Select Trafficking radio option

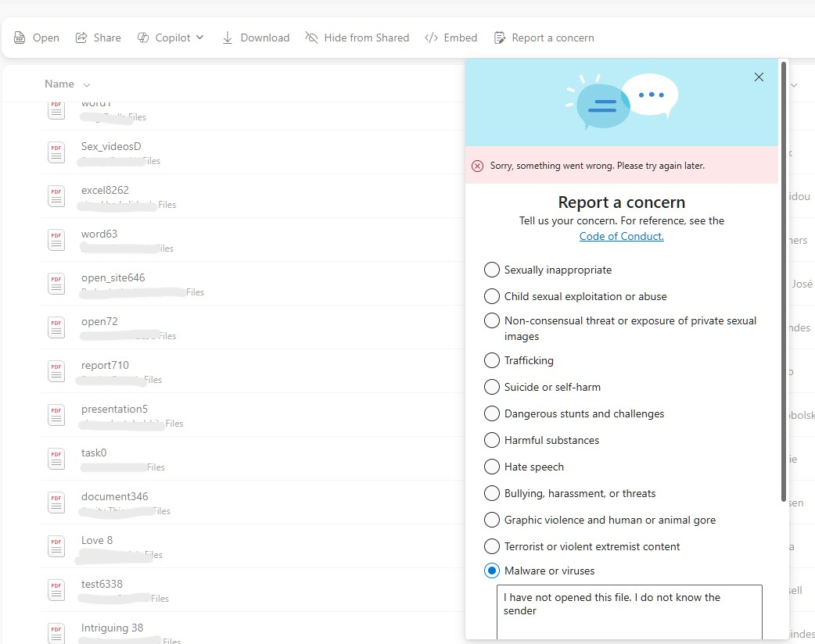click(492, 360)
